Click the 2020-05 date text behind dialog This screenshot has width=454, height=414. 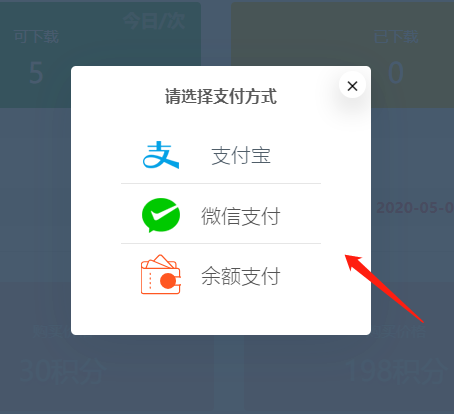[x=415, y=208]
